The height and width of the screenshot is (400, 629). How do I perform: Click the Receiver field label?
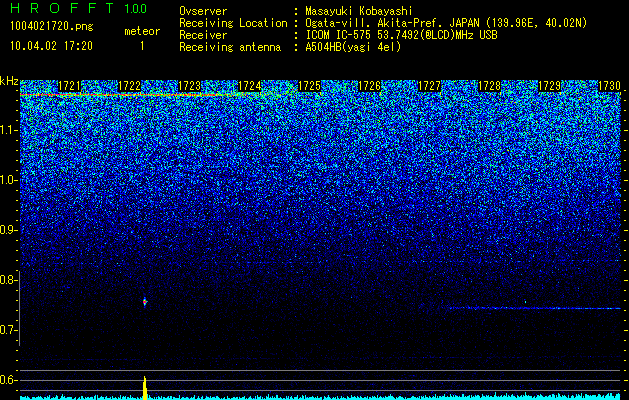(x=203, y=35)
